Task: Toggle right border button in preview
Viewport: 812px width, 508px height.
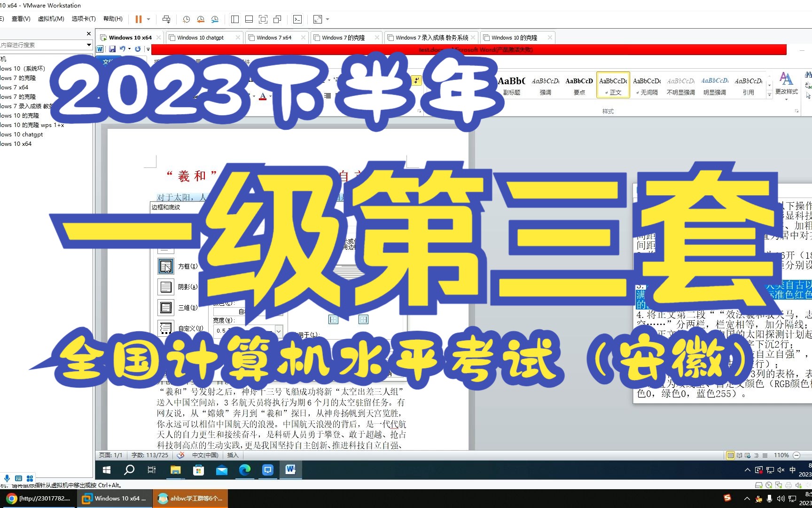Action: pyautogui.click(x=363, y=320)
